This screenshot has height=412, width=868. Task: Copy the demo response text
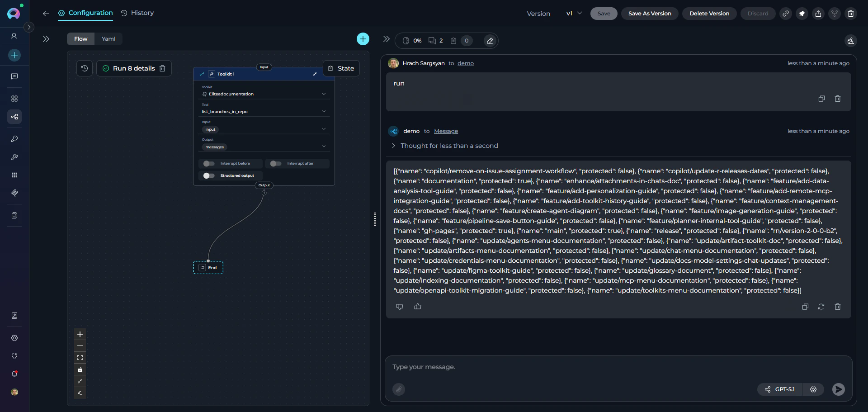[805, 307]
